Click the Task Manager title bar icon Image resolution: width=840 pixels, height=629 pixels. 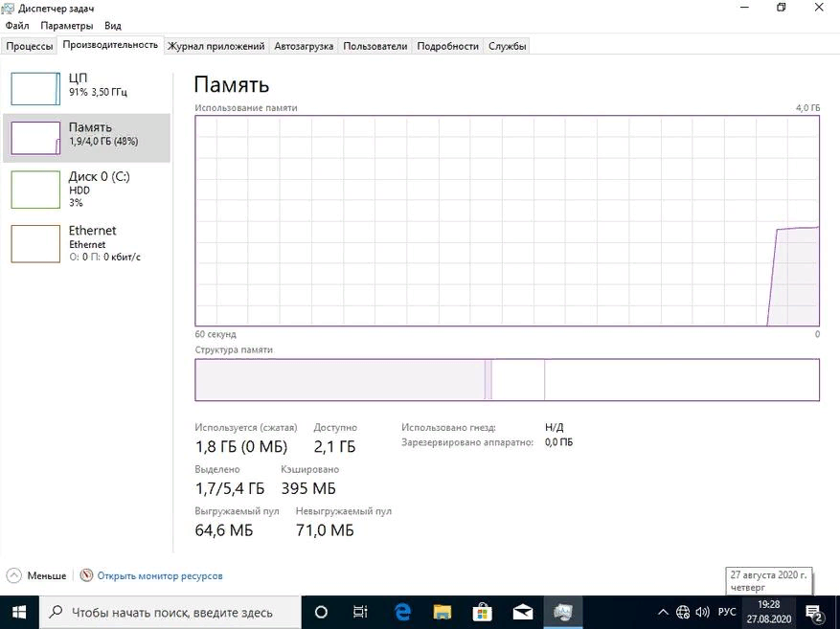coord(8,9)
